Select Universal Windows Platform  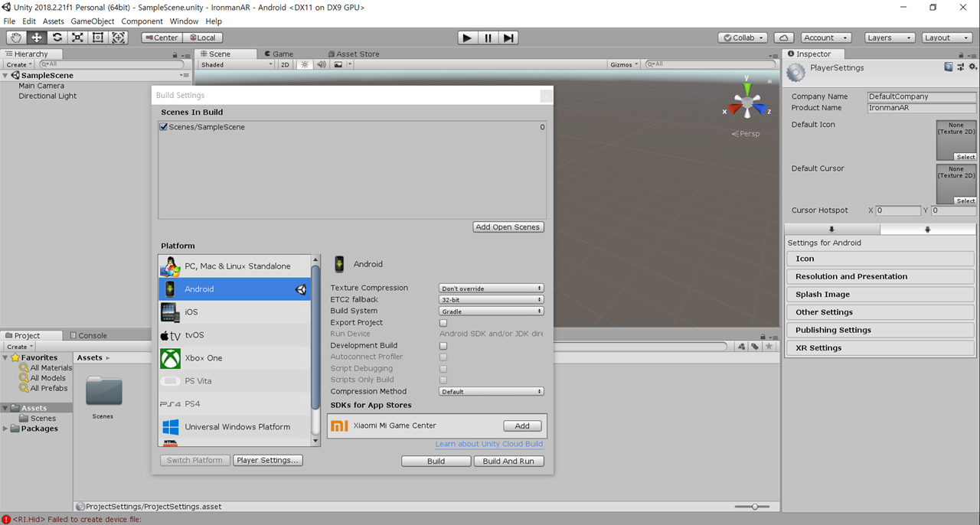click(234, 427)
